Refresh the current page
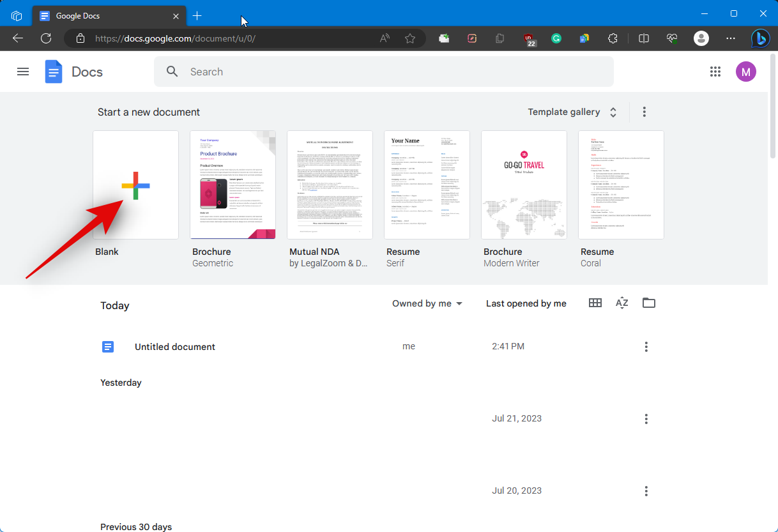The width and height of the screenshot is (778, 532). (x=46, y=38)
